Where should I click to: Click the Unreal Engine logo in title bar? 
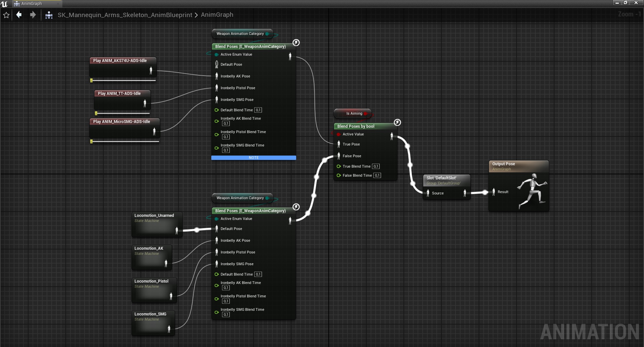[x=4, y=4]
